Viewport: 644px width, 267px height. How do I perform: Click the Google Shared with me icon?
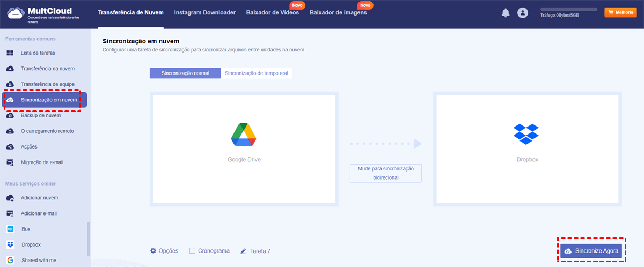(x=10, y=260)
